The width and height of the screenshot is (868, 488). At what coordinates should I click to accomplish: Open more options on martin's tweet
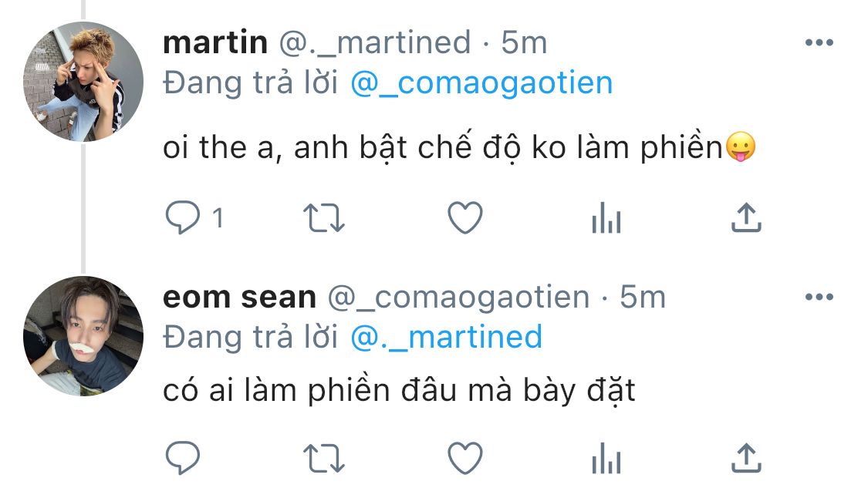point(819,42)
